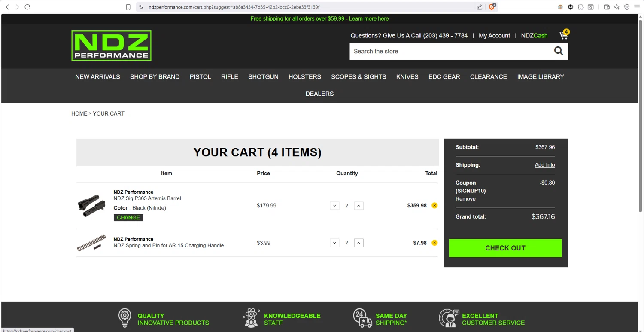Open NDZ Spring and Pin for AR-15 product link

(169, 245)
